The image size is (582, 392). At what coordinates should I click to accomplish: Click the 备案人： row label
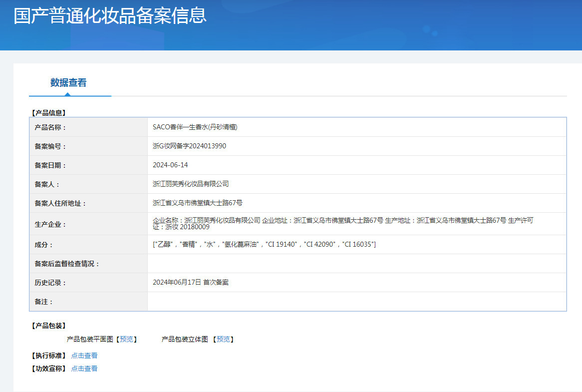(47, 184)
